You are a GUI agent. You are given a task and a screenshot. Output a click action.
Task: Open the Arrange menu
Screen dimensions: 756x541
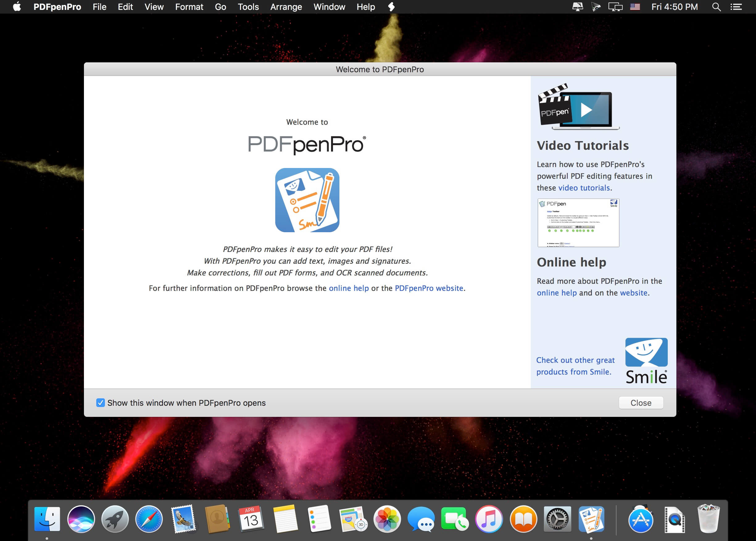(286, 7)
